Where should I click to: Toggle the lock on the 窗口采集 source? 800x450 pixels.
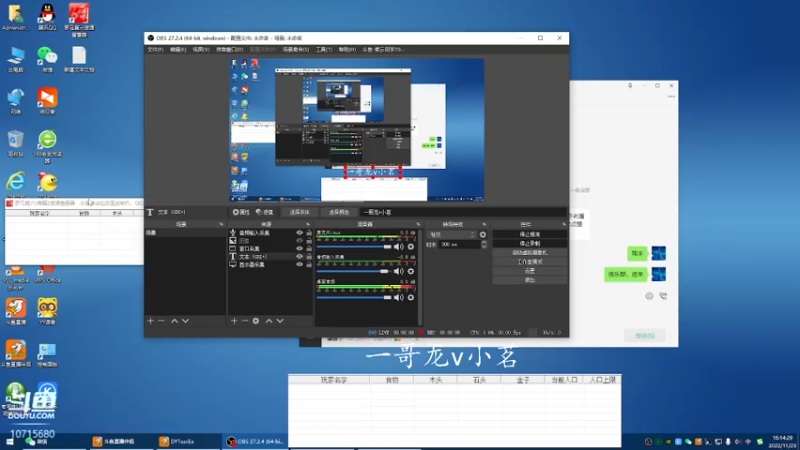pos(309,248)
